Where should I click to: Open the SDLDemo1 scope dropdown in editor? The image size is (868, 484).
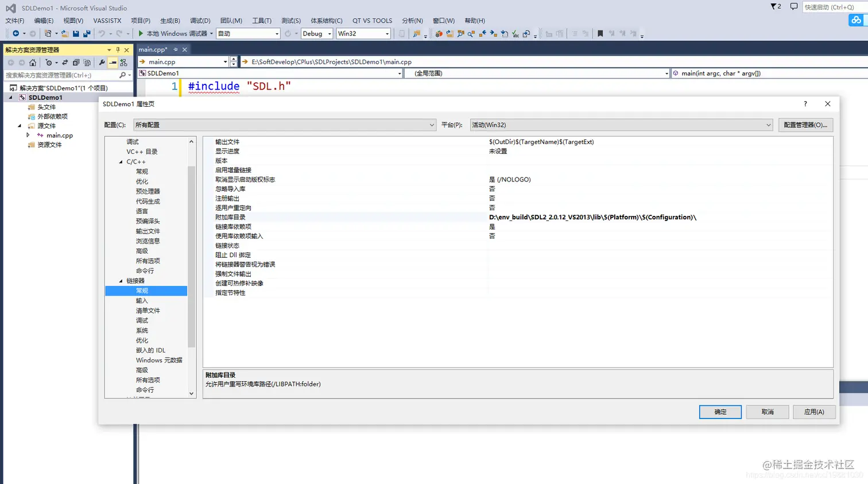point(270,73)
